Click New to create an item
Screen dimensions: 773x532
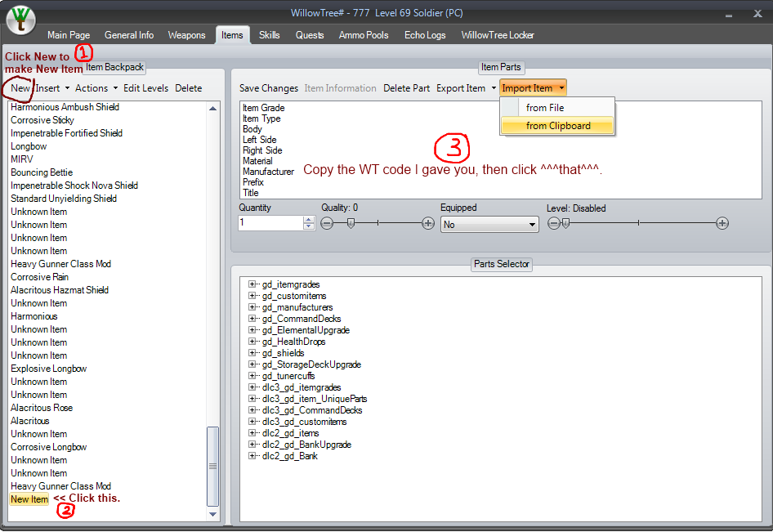tap(20, 88)
